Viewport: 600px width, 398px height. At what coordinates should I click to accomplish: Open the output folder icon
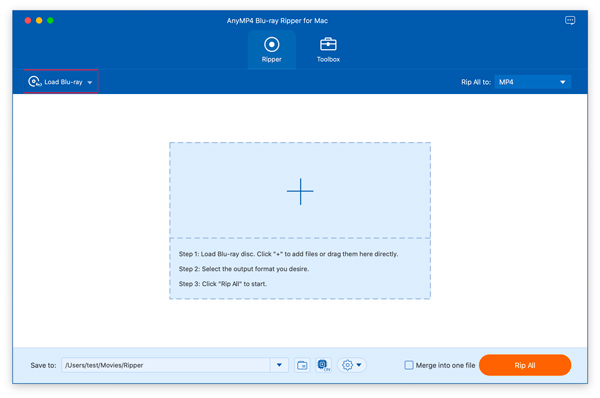pyautogui.click(x=302, y=365)
